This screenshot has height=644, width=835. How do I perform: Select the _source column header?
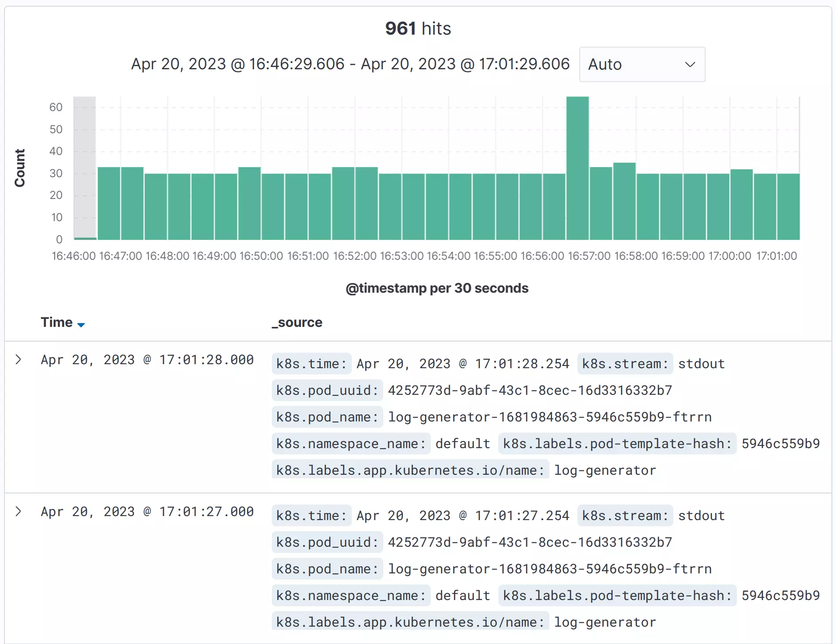point(297,322)
